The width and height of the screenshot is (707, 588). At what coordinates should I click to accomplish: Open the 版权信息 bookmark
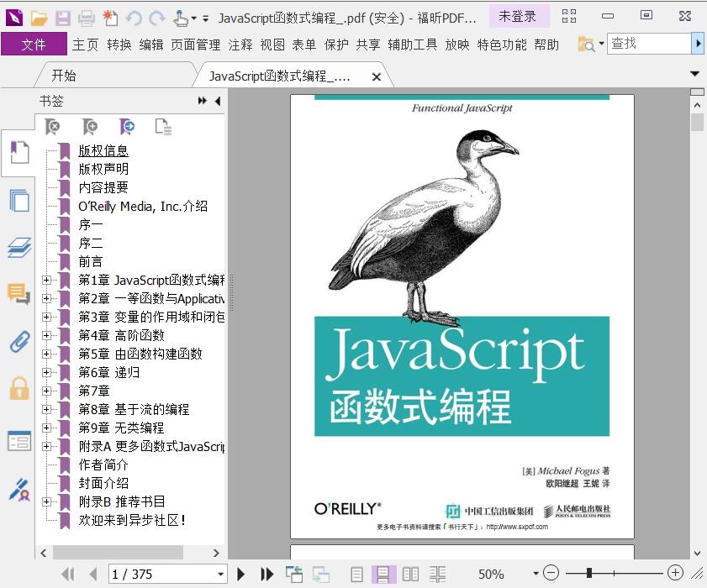pos(103,150)
